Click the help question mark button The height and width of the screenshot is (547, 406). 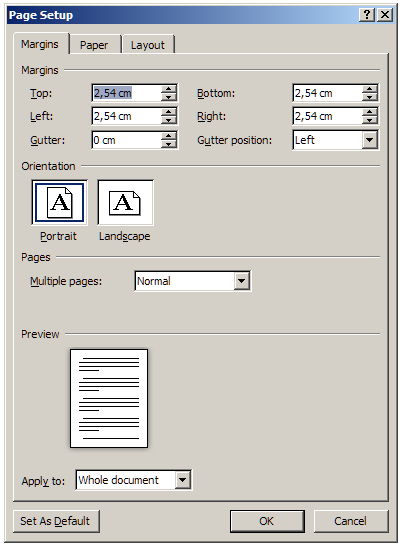point(367,15)
